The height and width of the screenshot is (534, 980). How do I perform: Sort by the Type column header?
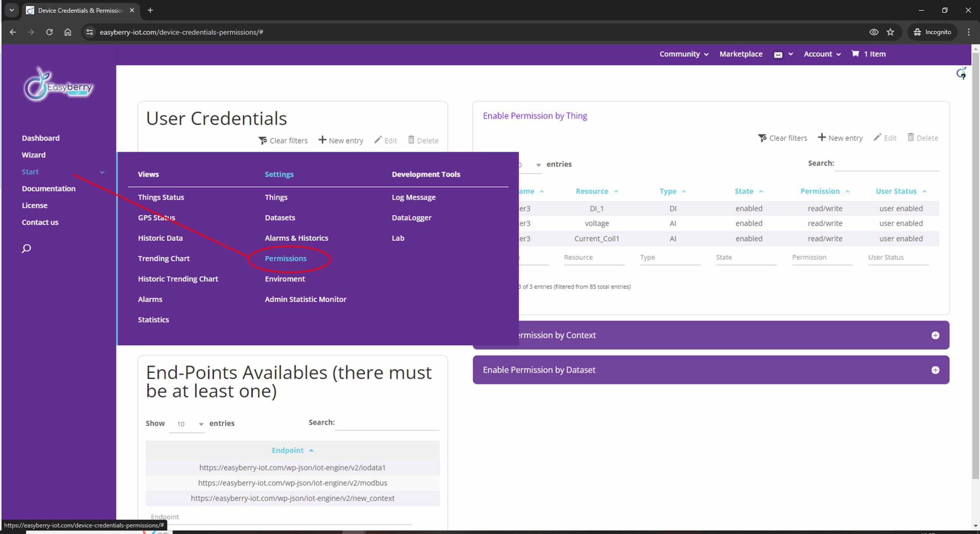pyautogui.click(x=673, y=191)
